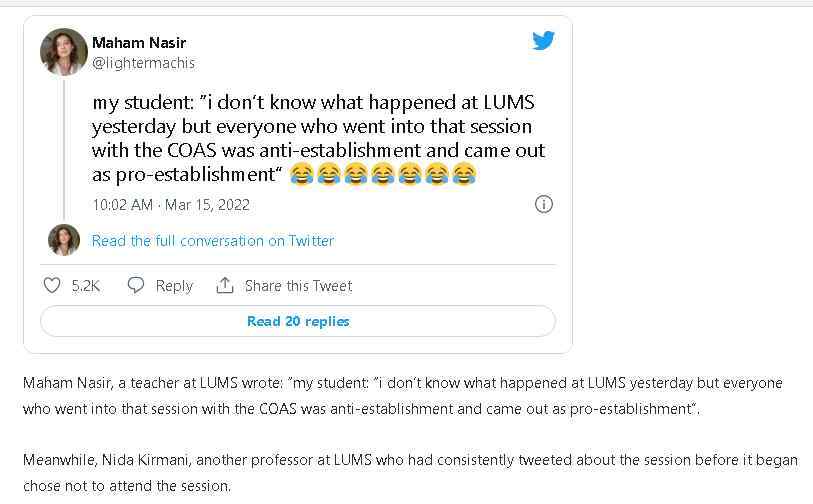813x504 pixels.
Task: Click the Twitter bird logo
Action: tap(543, 41)
